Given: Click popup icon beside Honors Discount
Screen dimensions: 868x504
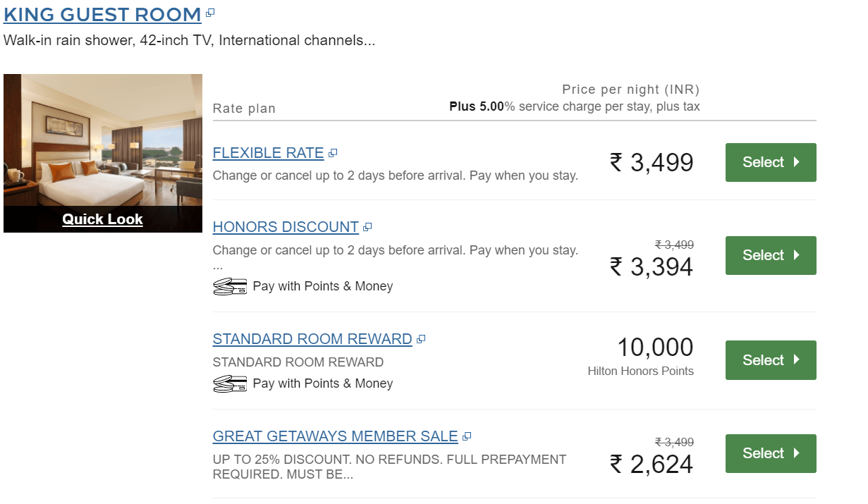Looking at the screenshot, I should [x=367, y=227].
